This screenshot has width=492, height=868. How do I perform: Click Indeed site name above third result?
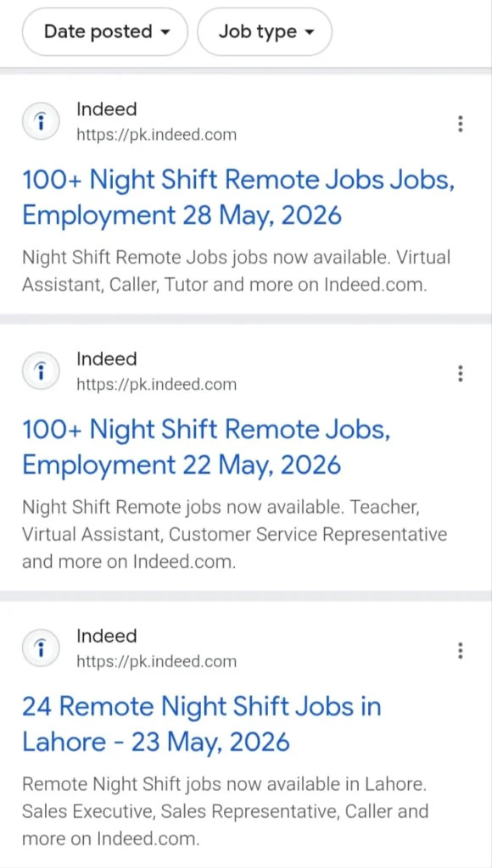tap(106, 636)
